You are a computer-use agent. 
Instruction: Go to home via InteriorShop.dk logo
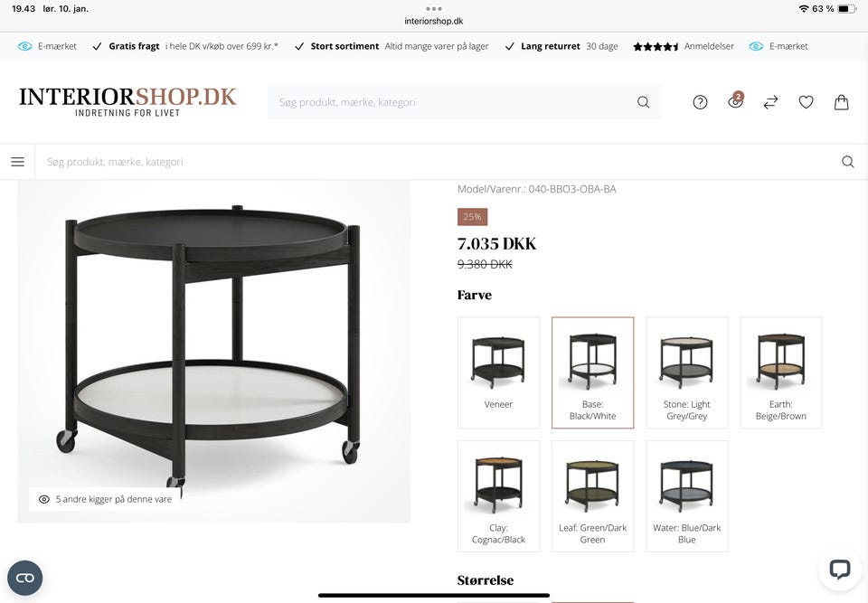[127, 102]
